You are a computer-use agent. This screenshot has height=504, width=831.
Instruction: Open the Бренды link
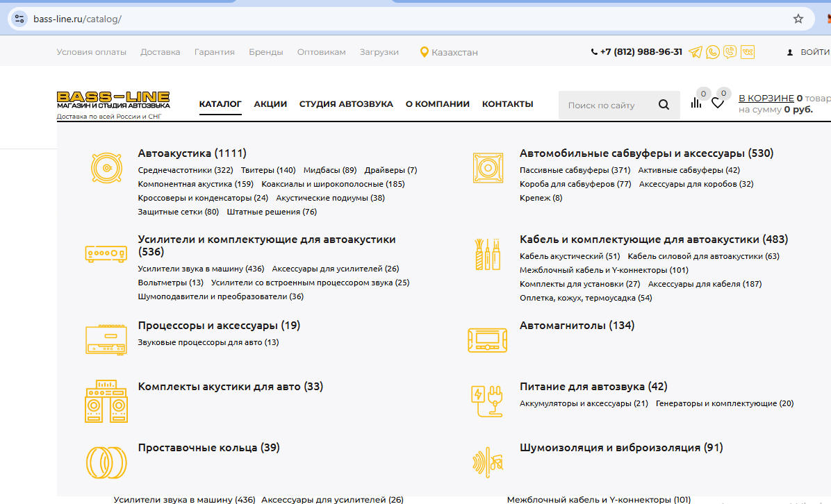tap(266, 52)
